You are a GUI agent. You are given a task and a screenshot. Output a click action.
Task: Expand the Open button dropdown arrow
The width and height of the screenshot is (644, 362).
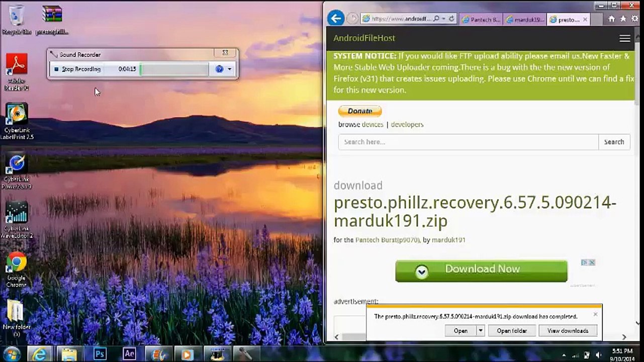[481, 330]
